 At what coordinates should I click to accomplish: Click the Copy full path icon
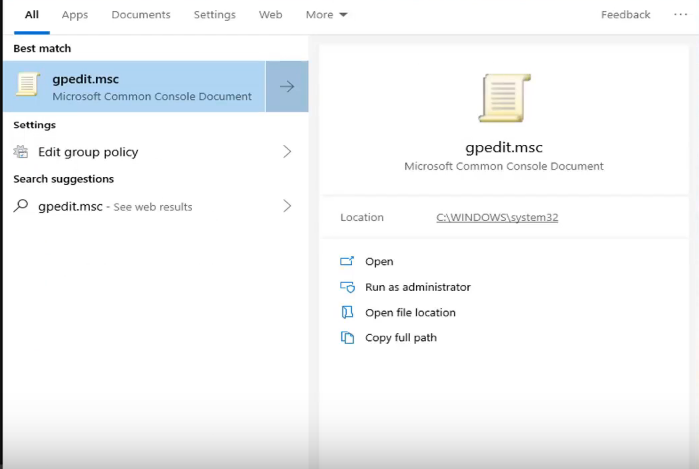click(347, 338)
